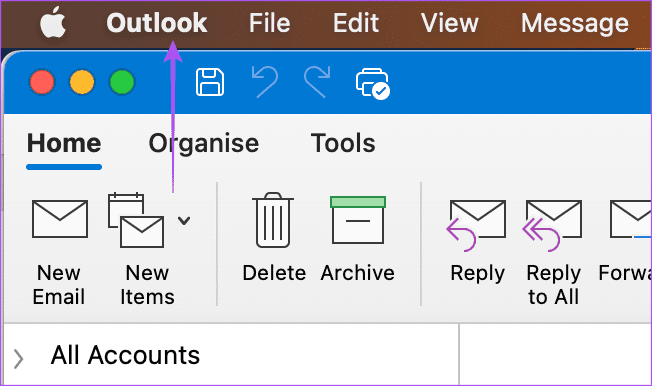Open the Apple menu
The width and height of the screenshot is (652, 386).
(x=53, y=22)
